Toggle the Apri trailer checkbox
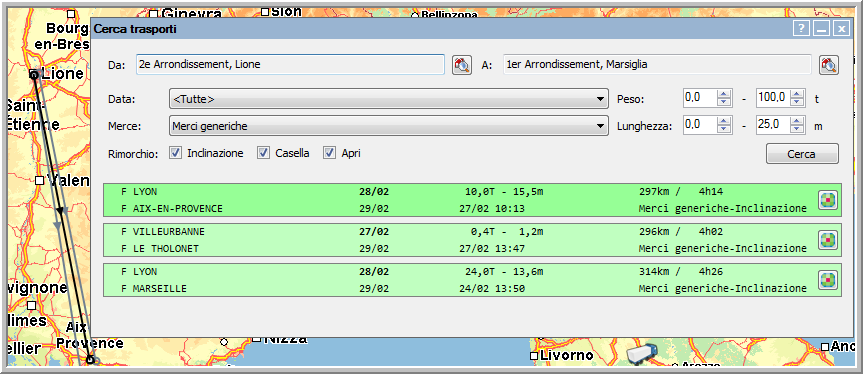 tap(330, 153)
